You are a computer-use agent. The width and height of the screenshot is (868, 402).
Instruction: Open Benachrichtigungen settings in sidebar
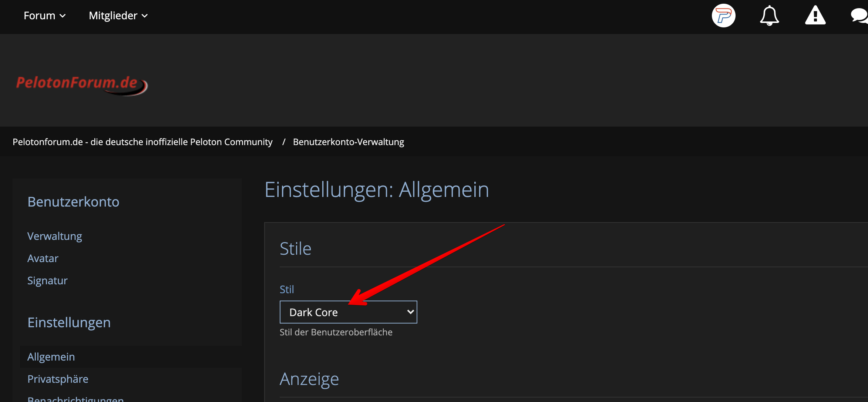click(x=75, y=399)
